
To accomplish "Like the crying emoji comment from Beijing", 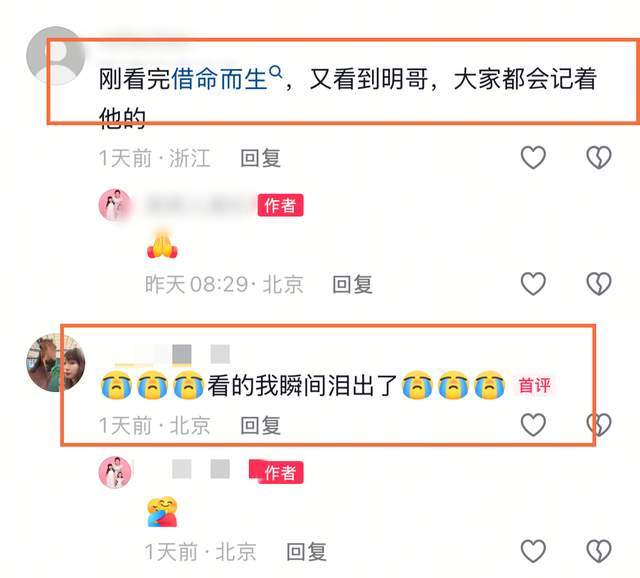I will (x=533, y=425).
